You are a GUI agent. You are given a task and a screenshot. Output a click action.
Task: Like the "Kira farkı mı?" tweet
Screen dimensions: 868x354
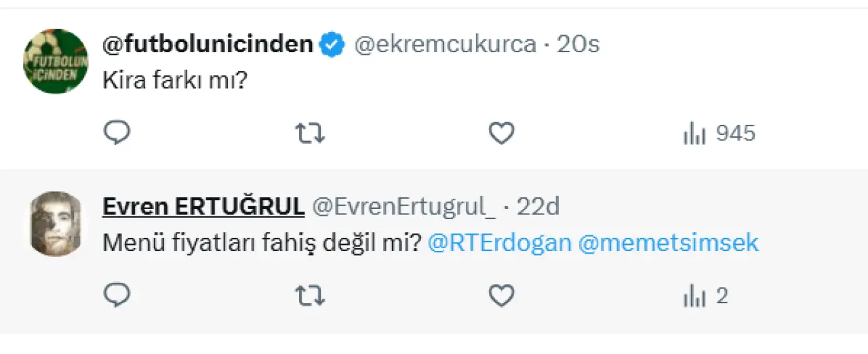[x=502, y=134]
